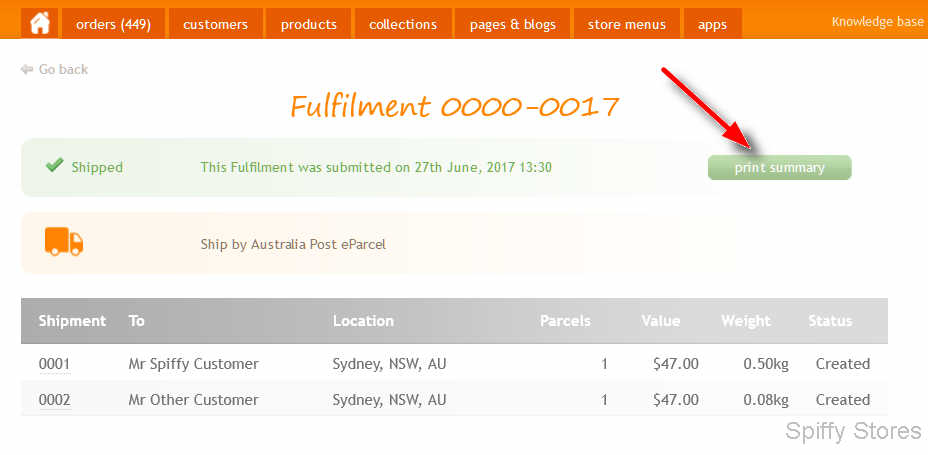Image resolution: width=928 pixels, height=455 pixels.
Task: Open the apps tab
Action: click(x=712, y=24)
